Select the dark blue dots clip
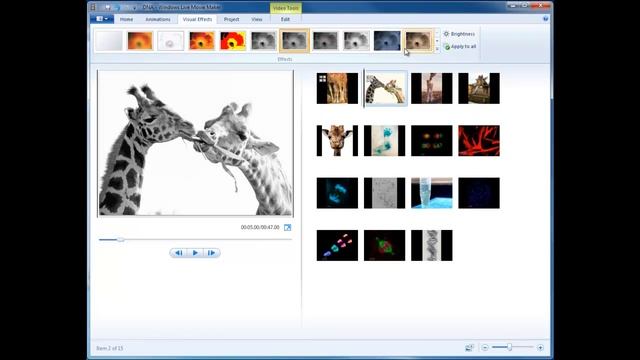The height and width of the screenshot is (360, 640). tap(479, 193)
